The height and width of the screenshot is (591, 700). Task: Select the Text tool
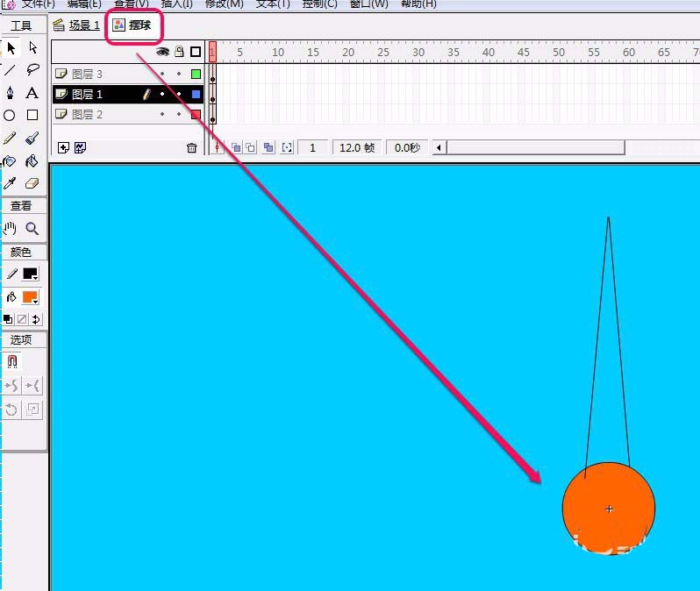tap(32, 93)
